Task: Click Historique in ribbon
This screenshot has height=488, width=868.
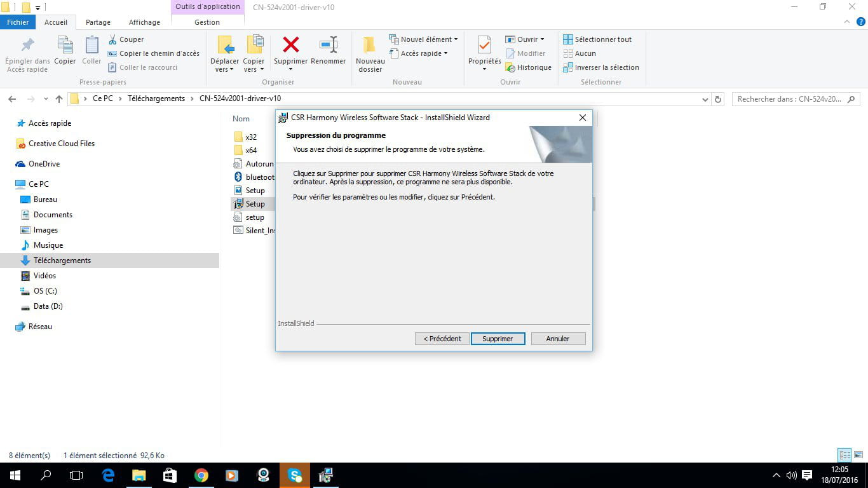Action: (528, 67)
